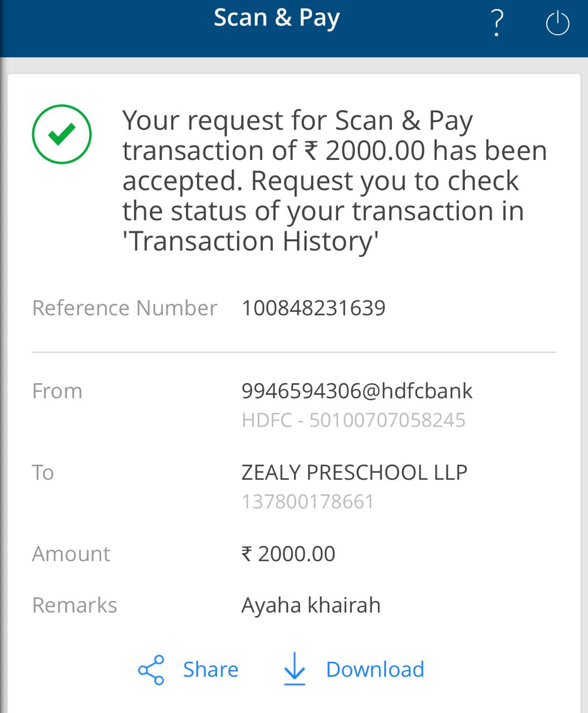Viewport: 588px width, 713px height.
Task: Tap the sender UPI ID 9946594306@hdfcbank
Action: coord(357,391)
